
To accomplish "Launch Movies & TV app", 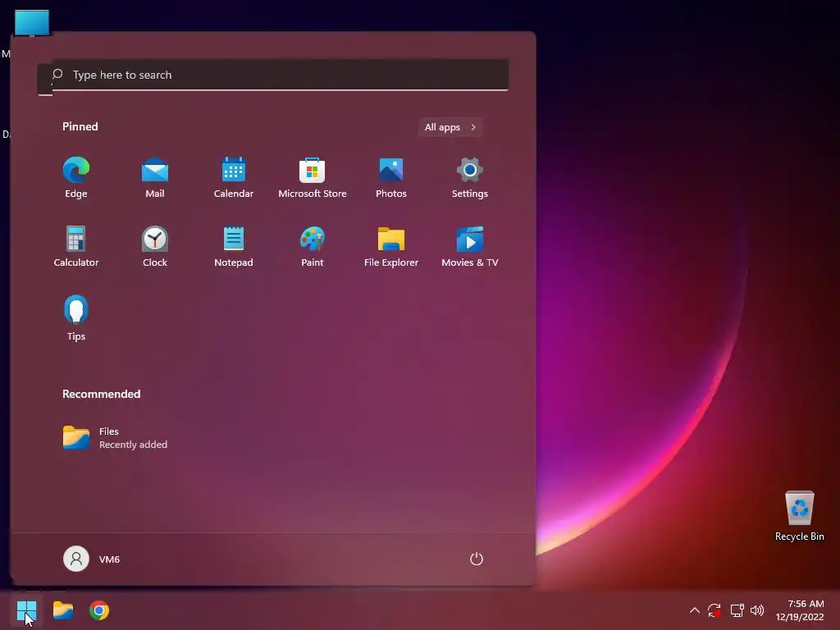I will coord(470,247).
